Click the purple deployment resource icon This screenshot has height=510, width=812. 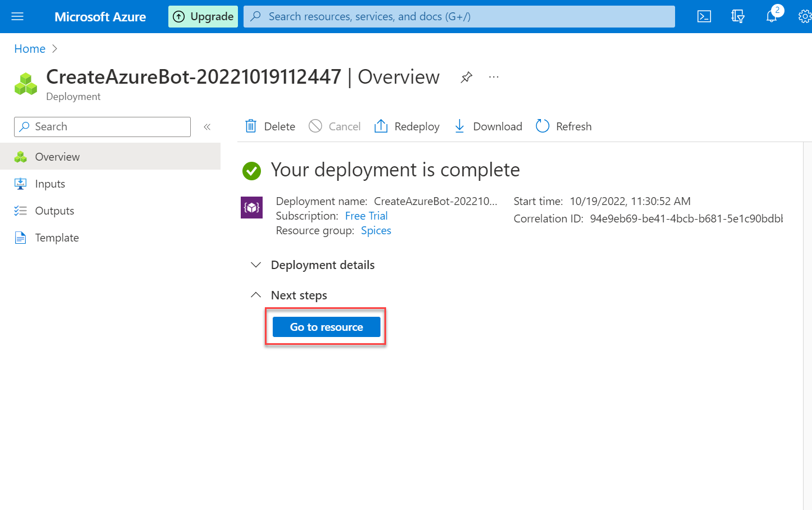pos(251,208)
